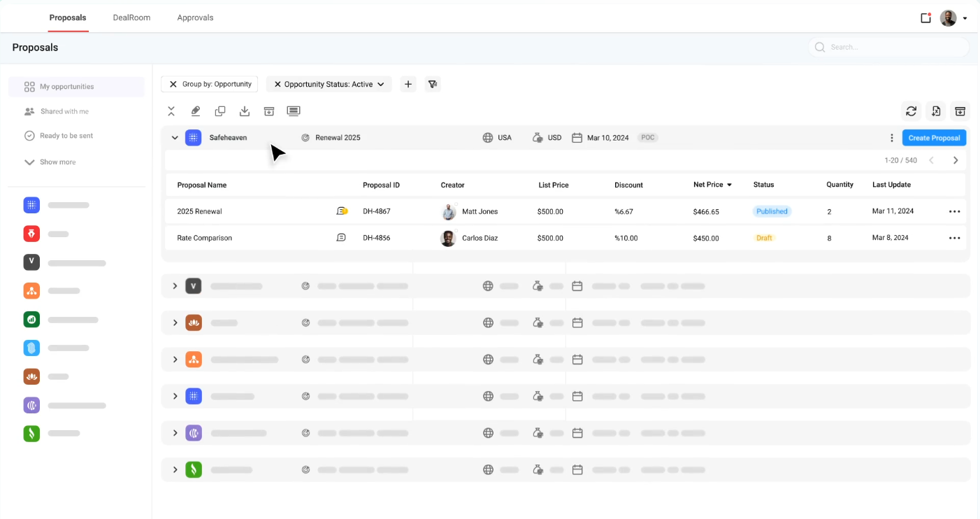Refresh the proposals list

point(911,111)
